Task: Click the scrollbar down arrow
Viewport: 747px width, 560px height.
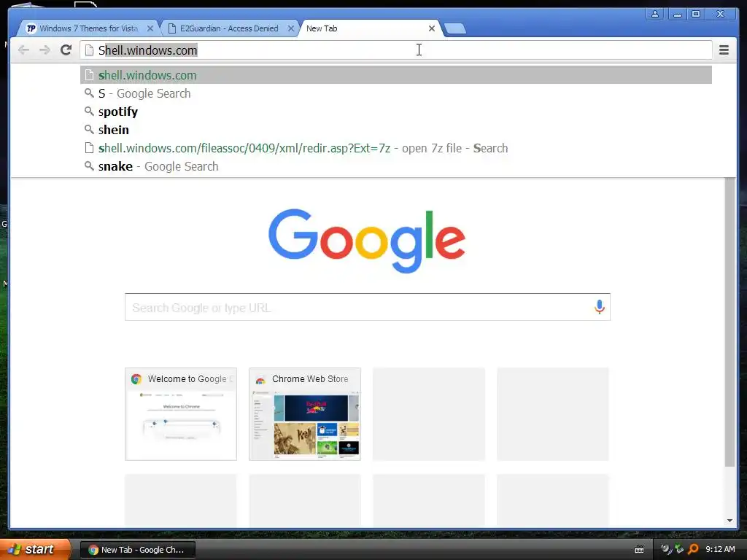Action: (x=729, y=521)
